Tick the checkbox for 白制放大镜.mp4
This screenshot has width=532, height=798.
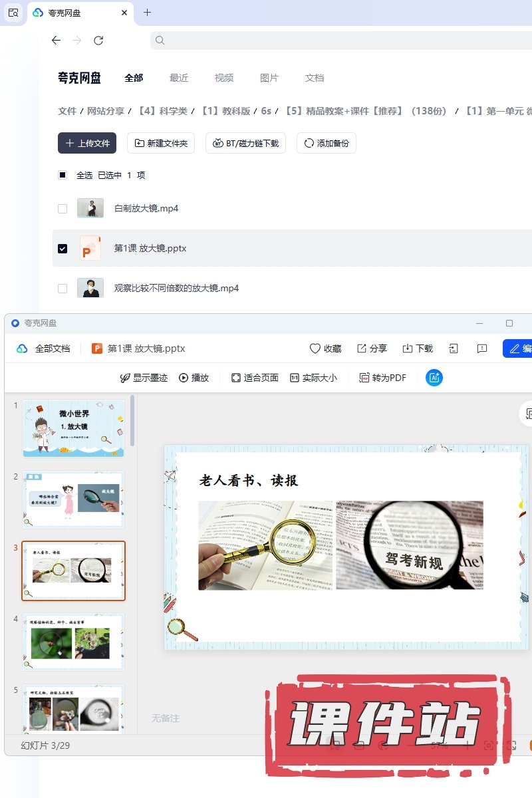pos(63,209)
